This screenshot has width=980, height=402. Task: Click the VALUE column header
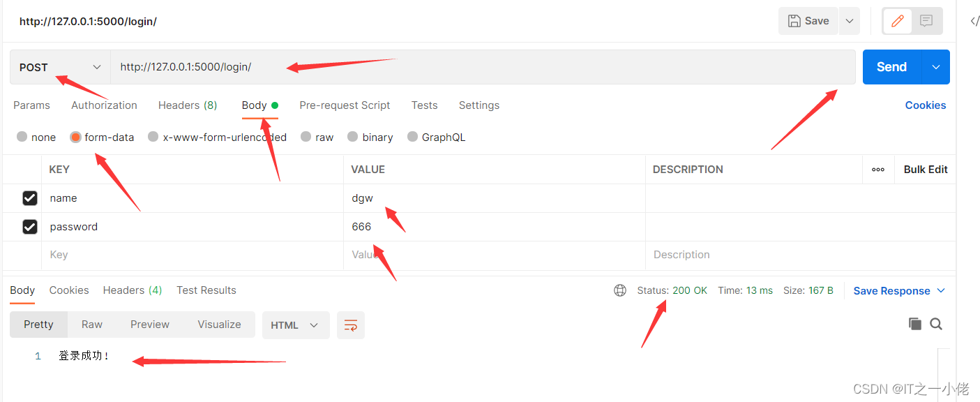point(368,170)
